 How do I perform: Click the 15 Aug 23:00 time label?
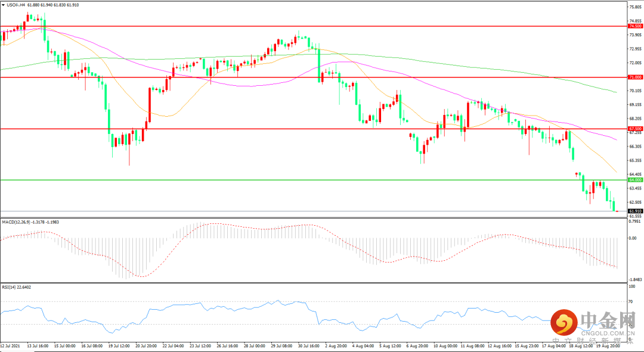pyautogui.click(x=526, y=346)
